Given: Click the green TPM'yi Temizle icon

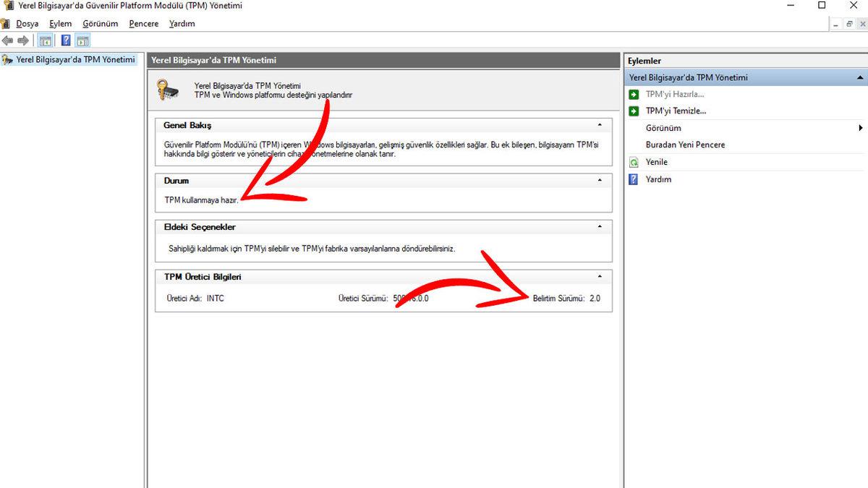Looking at the screenshot, I should pos(634,111).
